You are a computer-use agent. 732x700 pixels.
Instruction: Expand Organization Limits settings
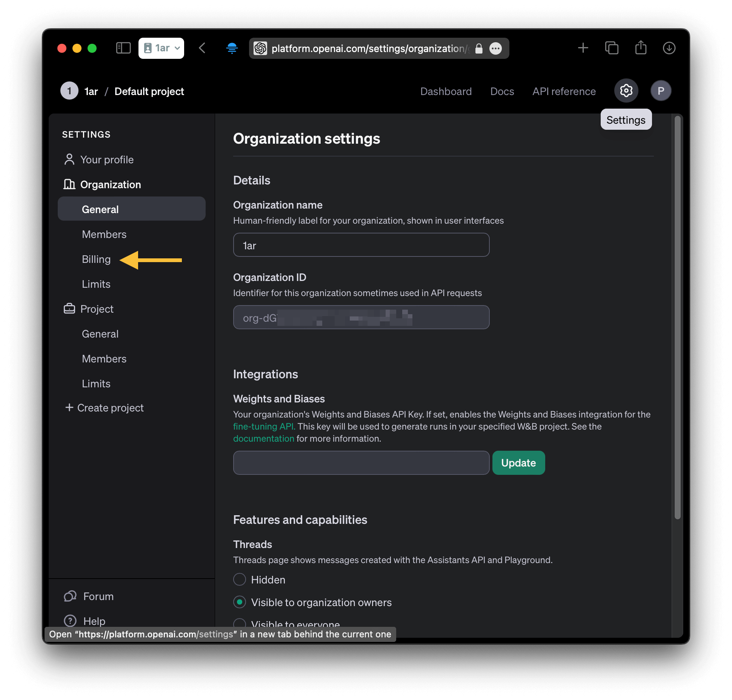coord(96,283)
